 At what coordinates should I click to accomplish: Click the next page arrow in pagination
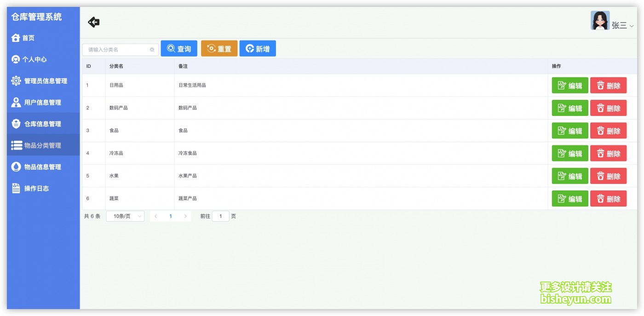(x=185, y=216)
